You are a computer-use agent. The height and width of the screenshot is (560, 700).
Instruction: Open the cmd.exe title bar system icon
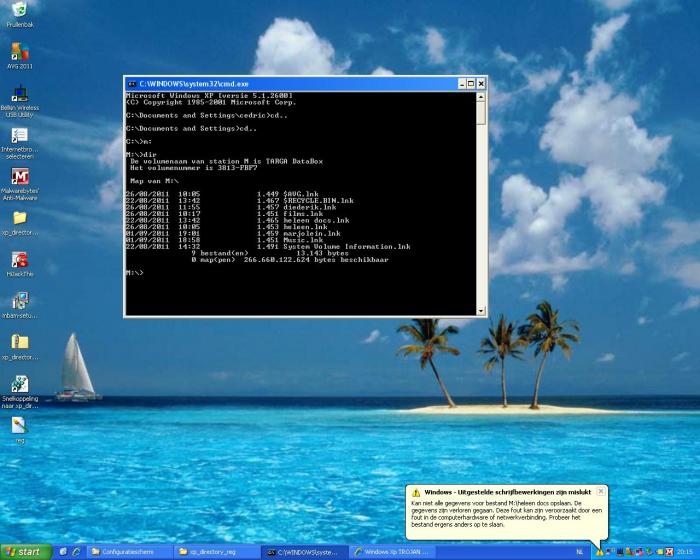(132, 84)
